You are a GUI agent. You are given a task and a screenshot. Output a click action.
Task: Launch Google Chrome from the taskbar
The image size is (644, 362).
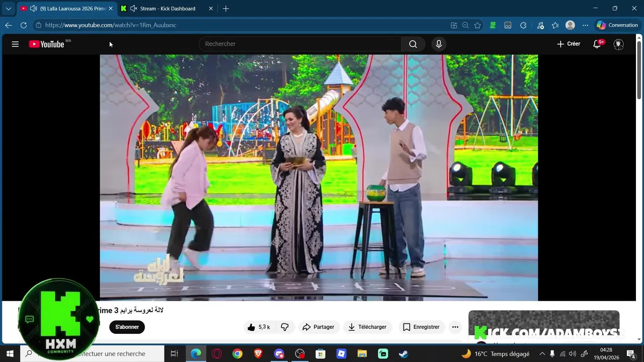[237, 354]
